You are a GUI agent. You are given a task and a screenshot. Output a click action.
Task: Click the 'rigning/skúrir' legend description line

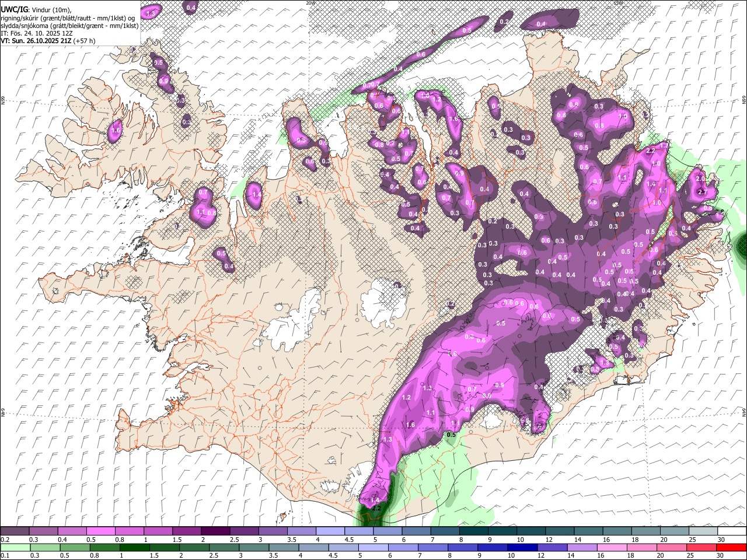click(68, 17)
